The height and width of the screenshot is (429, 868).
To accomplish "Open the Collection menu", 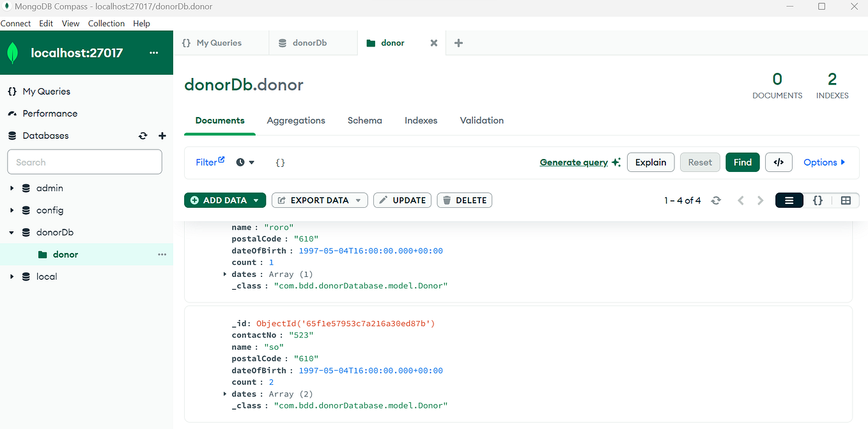I will pos(106,23).
